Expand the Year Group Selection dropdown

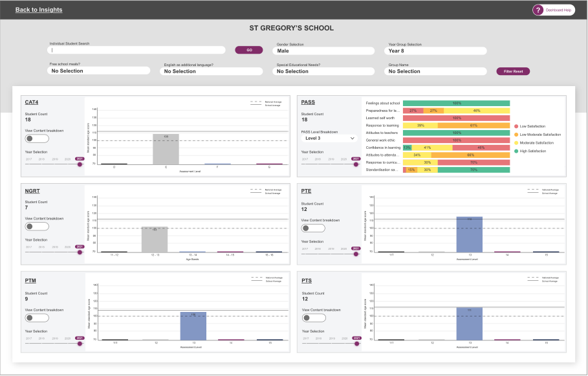click(437, 50)
